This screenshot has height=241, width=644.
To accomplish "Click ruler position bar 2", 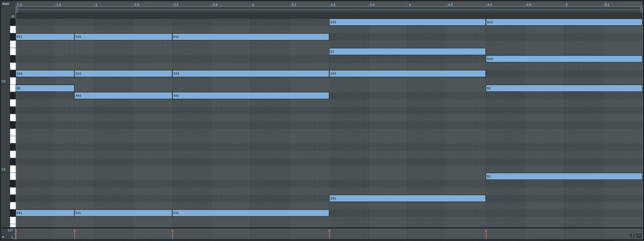I will [96, 5].
